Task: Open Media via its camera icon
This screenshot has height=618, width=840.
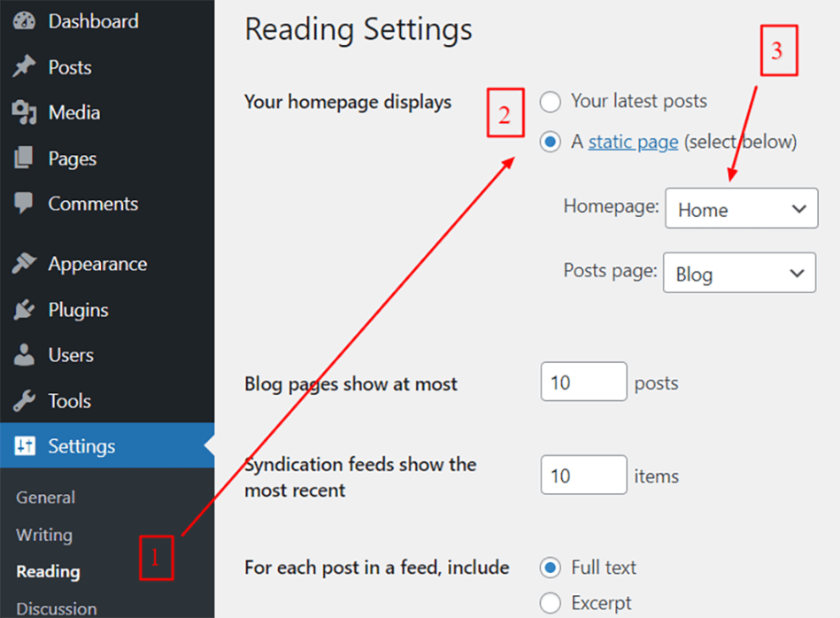Action: tap(24, 112)
